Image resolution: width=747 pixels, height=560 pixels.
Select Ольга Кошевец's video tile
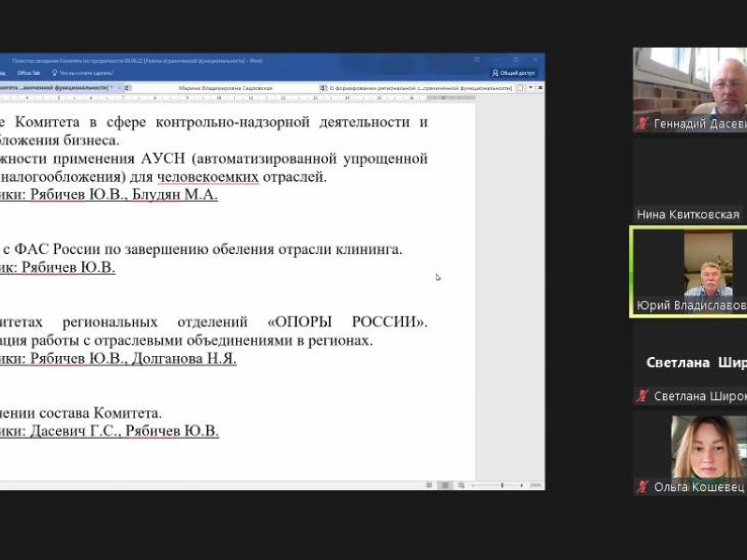tap(690, 454)
